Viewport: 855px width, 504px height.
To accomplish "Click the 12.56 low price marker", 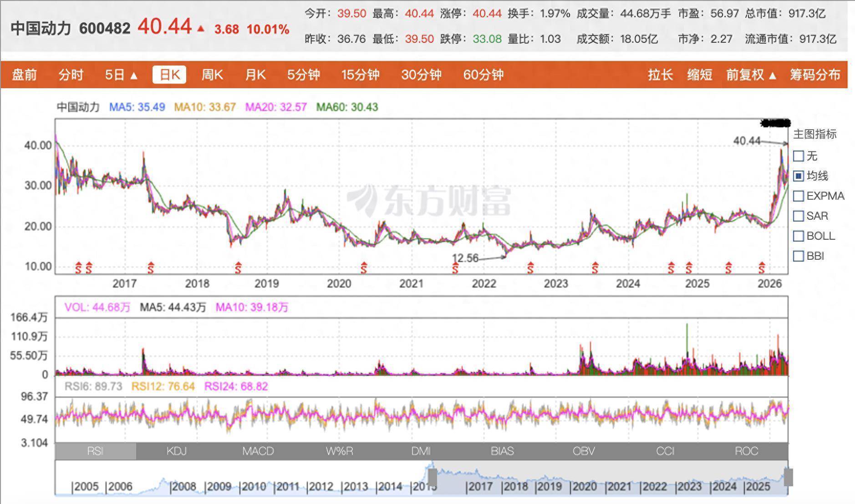I will (x=465, y=258).
